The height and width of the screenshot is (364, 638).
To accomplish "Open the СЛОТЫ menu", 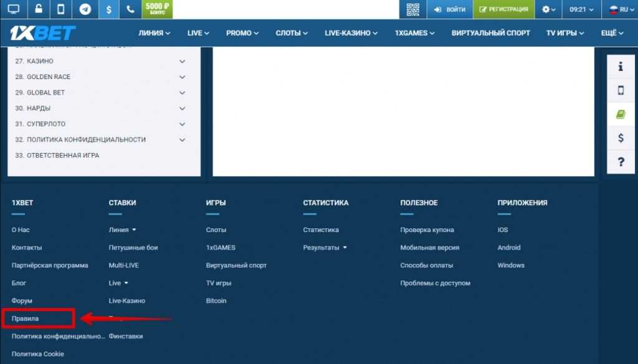I will tap(292, 33).
